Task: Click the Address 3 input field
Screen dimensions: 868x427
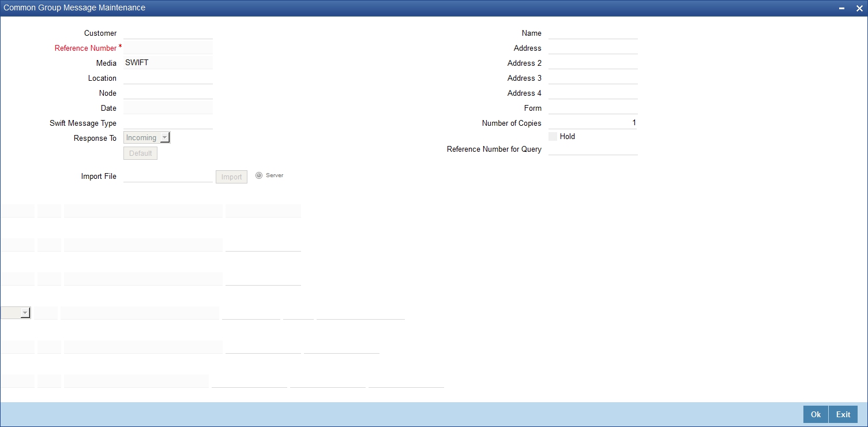Action: (593, 78)
